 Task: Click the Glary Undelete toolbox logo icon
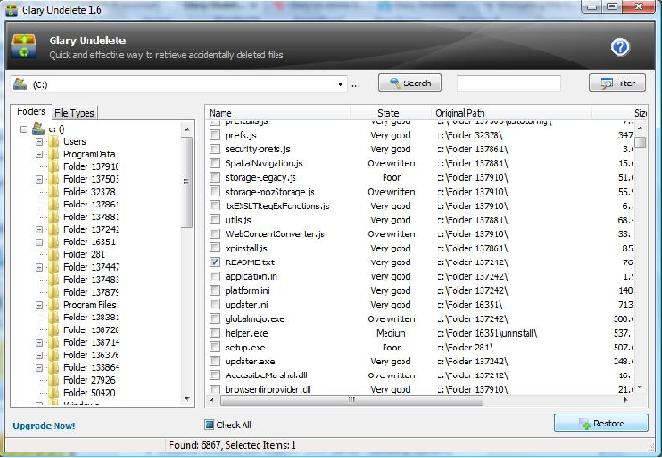24,46
